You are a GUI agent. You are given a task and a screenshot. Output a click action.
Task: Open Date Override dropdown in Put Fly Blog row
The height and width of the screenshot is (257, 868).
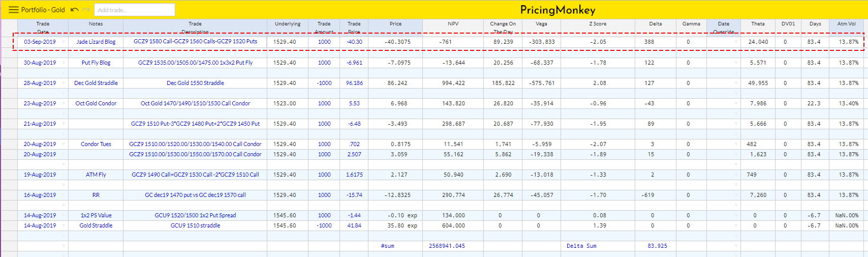[736, 63]
